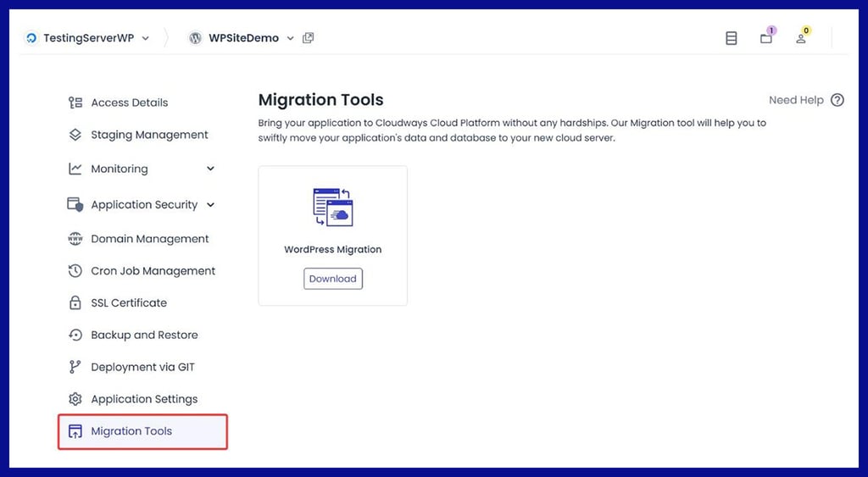The width and height of the screenshot is (868, 477).
Task: Open the servers list icon in header
Action: point(732,38)
